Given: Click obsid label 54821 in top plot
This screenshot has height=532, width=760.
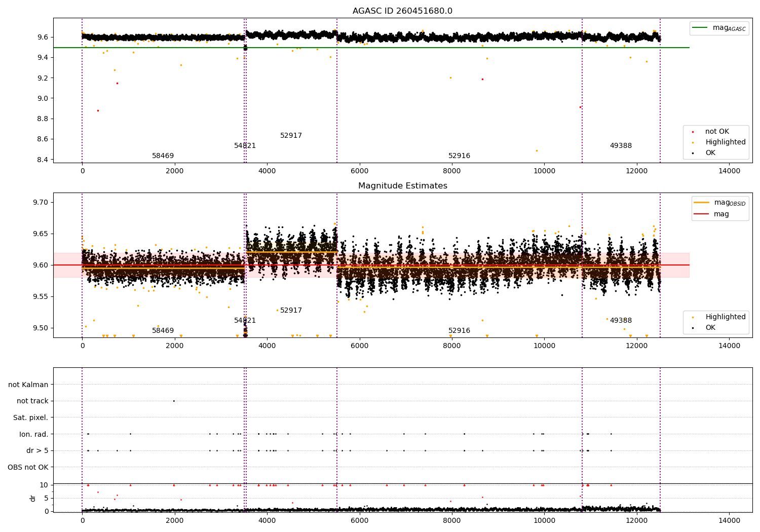Looking at the screenshot, I should (245, 146).
